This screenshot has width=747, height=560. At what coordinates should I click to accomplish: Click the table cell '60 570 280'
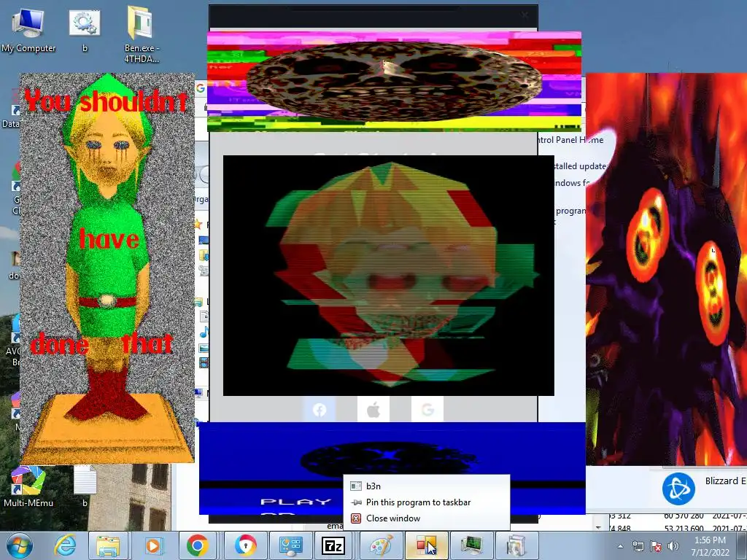tap(684, 516)
